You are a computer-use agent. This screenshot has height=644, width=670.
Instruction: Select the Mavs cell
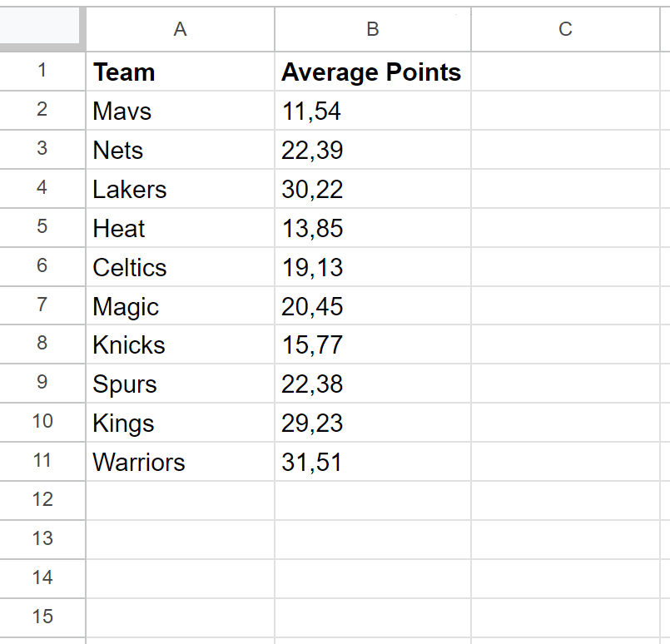tap(180, 111)
